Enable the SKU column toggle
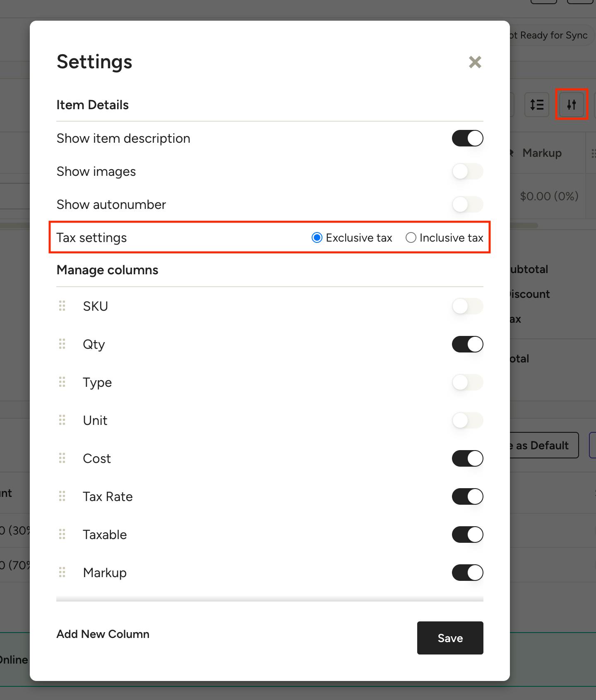The width and height of the screenshot is (596, 700). [x=468, y=306]
